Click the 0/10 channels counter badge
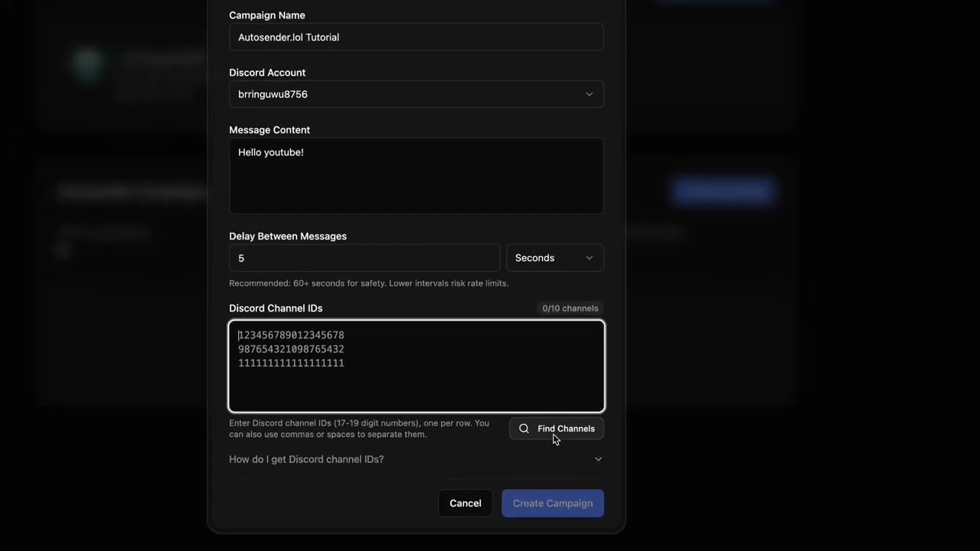980x551 pixels. 570,308
